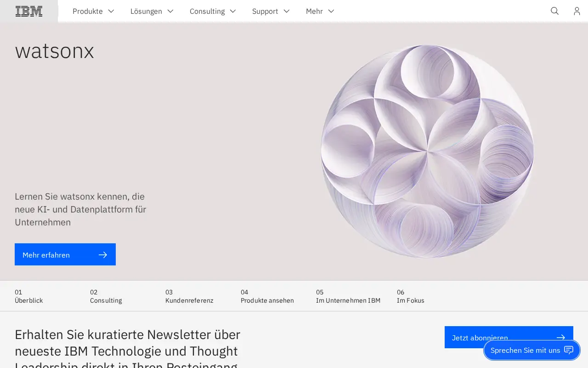Click the 'Erhalten Sie kuratierte Newsletter' heading
This screenshot has height=368, width=588.
[x=128, y=351]
